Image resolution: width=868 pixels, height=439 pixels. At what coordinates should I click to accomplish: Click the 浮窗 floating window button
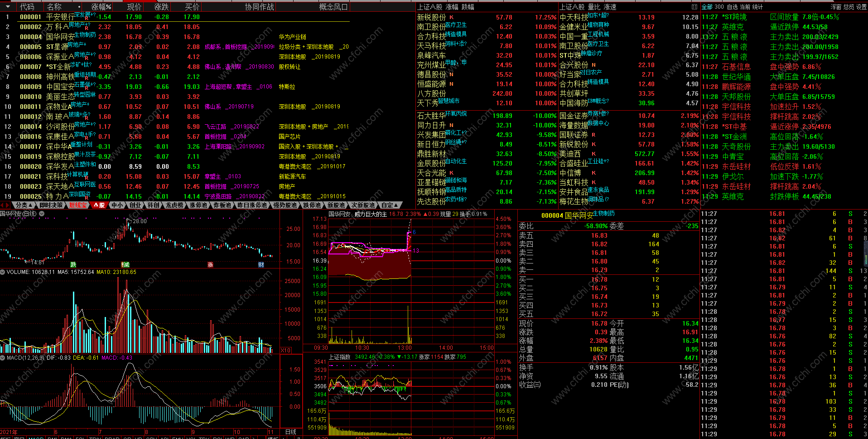coord(836,7)
